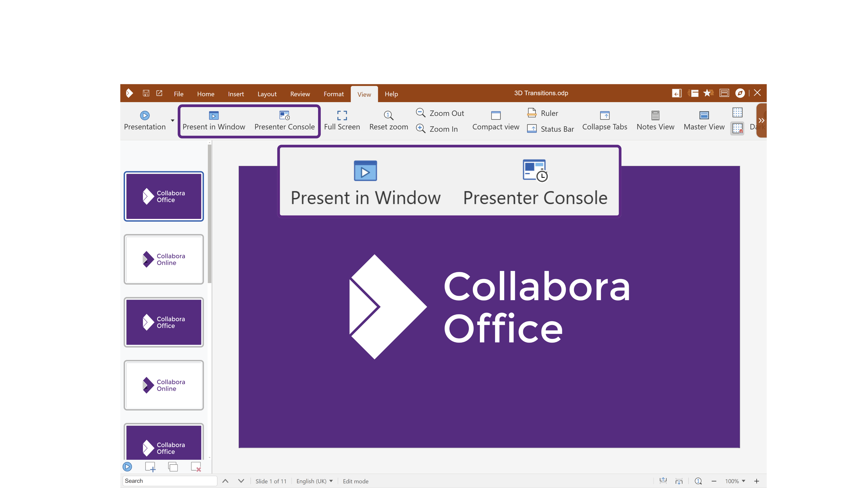Screen dimensions: 868x488
Task: Select first slide thumbnail Collabora Office
Action: 164,196
